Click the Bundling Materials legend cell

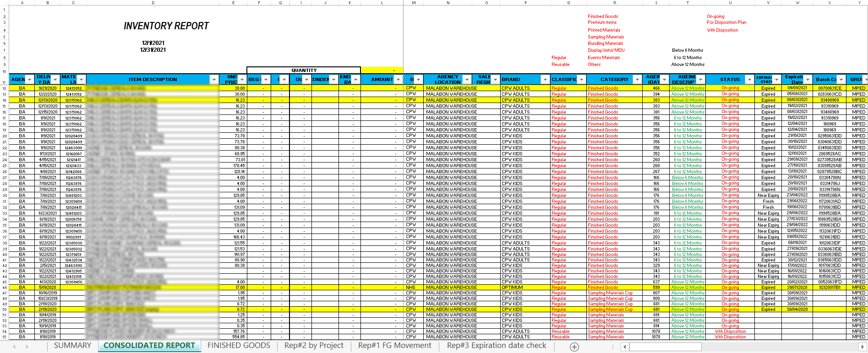tap(606, 43)
